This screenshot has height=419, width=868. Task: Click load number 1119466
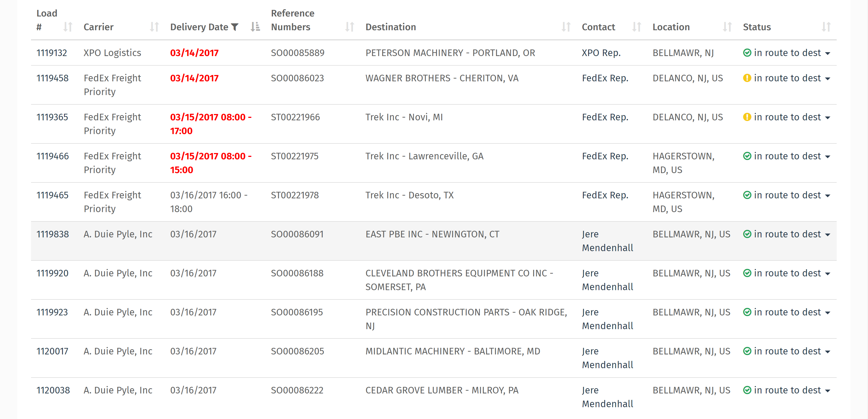pos(52,156)
